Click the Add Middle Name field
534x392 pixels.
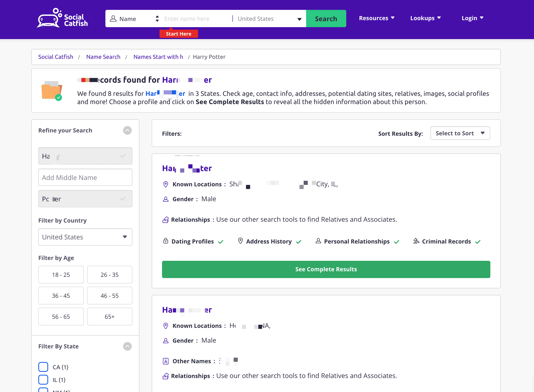(85, 177)
